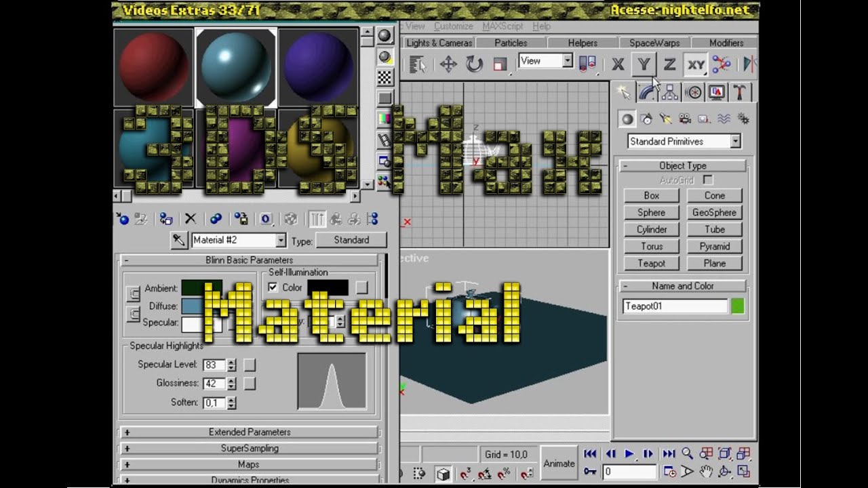This screenshot has width=868, height=488.
Task: Open the Customize menu
Action: 453,26
